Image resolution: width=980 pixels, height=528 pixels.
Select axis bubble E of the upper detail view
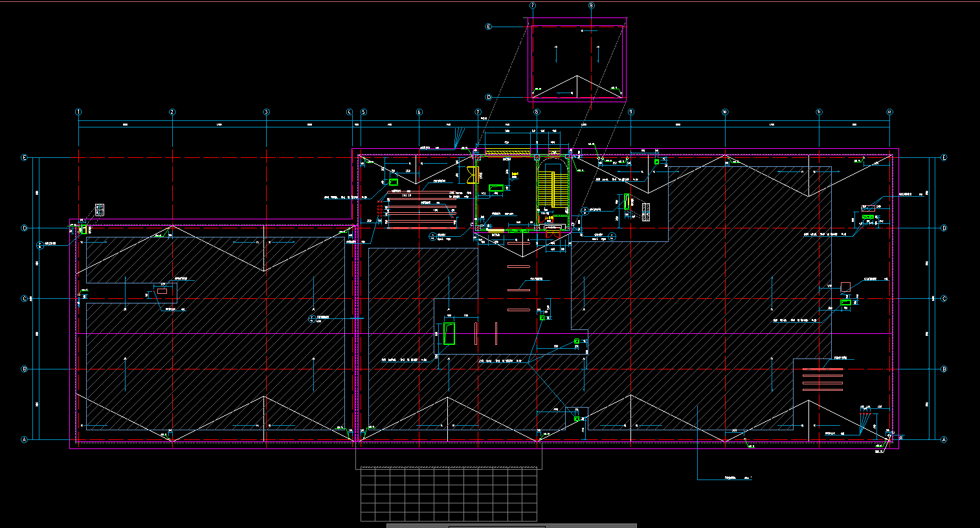coord(489,27)
